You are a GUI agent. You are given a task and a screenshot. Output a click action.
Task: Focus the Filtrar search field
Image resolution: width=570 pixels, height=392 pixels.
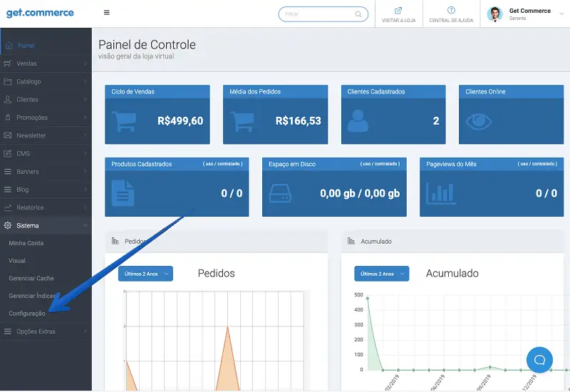[316, 14]
